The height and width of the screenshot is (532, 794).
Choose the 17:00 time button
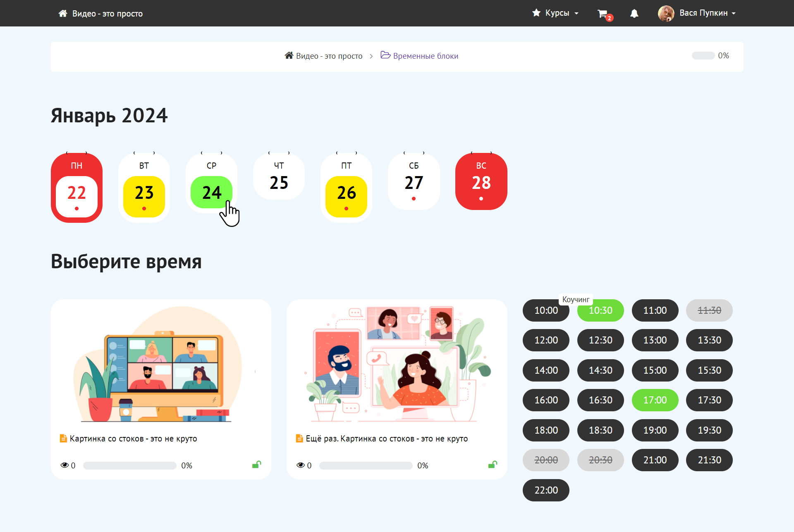(655, 400)
